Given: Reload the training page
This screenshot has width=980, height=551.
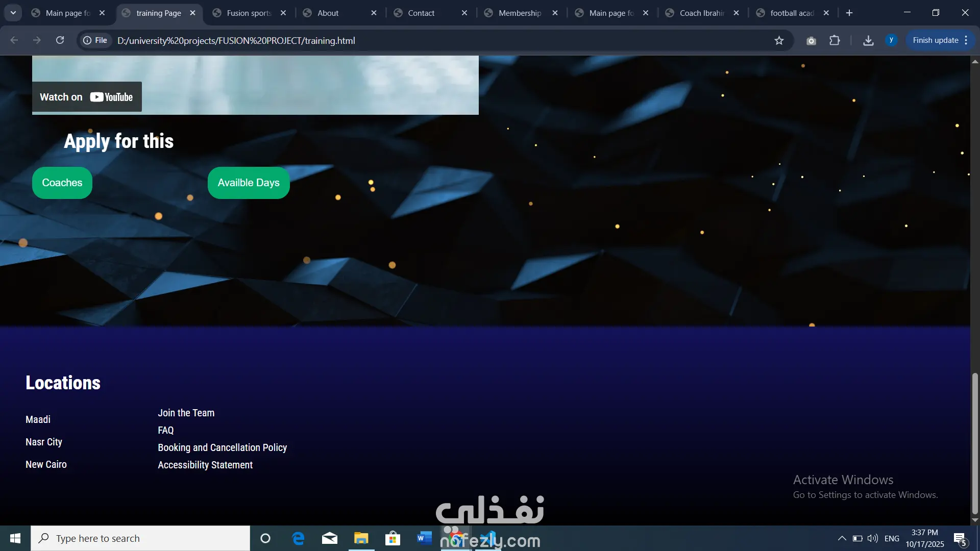Looking at the screenshot, I should [60, 40].
